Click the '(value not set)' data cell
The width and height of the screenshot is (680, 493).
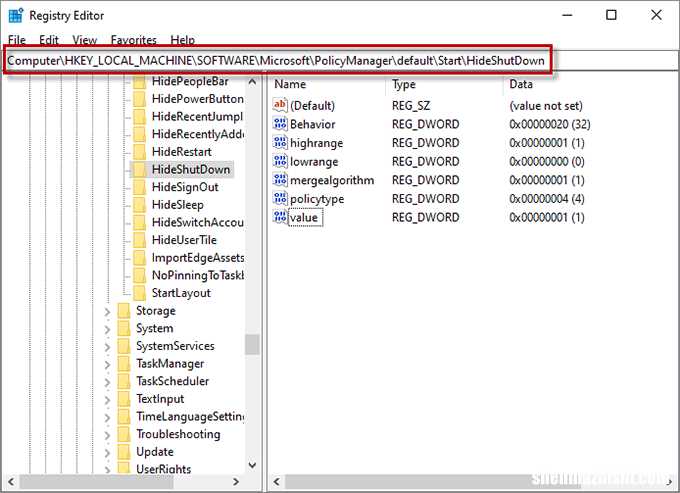point(546,106)
